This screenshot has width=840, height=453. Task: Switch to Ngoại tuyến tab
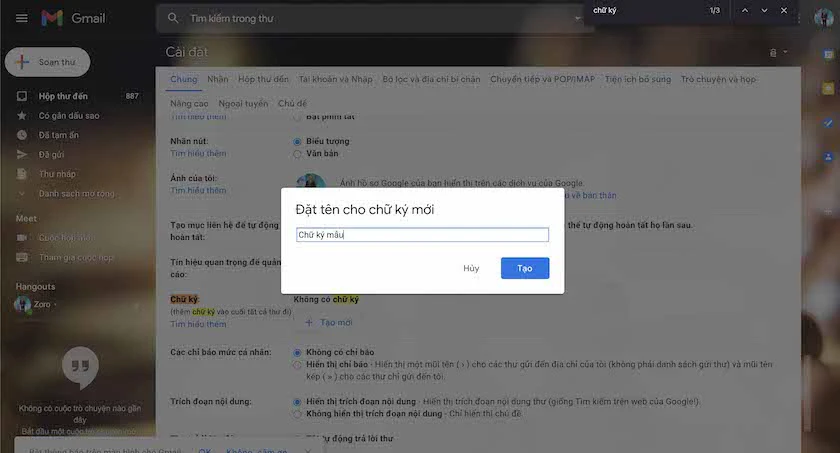pyautogui.click(x=243, y=103)
